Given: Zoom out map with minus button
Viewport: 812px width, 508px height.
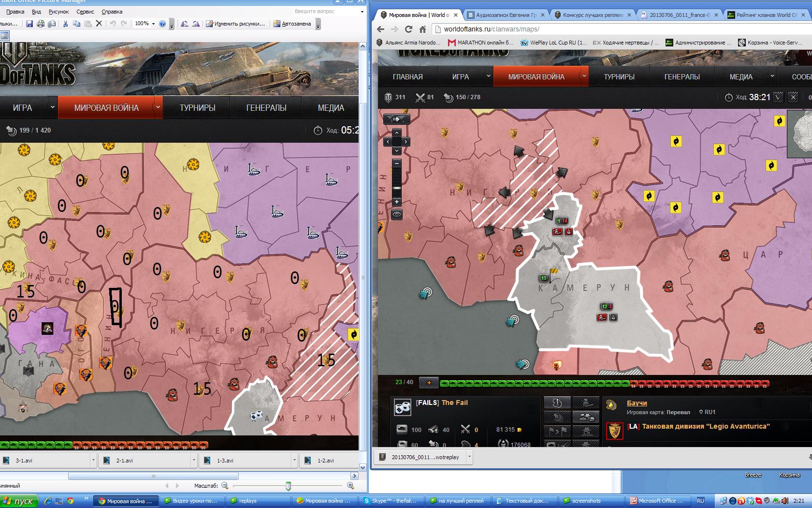Looking at the screenshot, I should (x=396, y=164).
